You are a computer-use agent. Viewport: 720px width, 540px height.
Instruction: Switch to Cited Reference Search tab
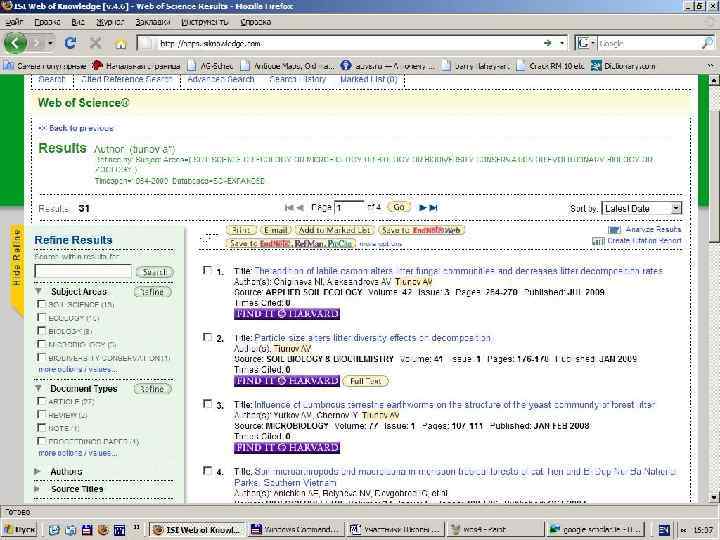coord(126,79)
